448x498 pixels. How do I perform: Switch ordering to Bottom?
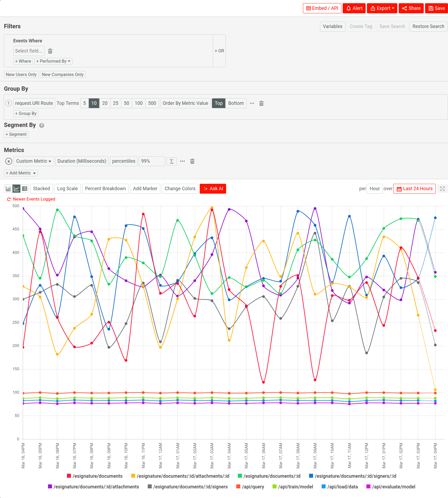pos(236,103)
